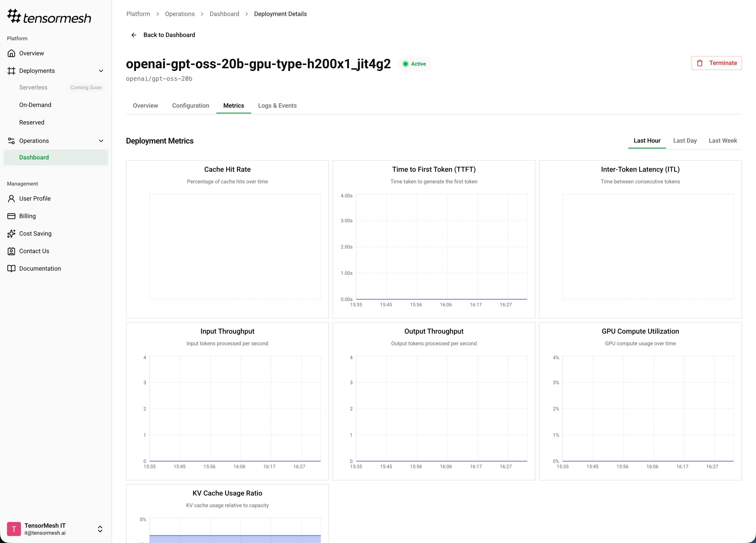Select the User Profile icon
The image size is (756, 543).
[11, 198]
